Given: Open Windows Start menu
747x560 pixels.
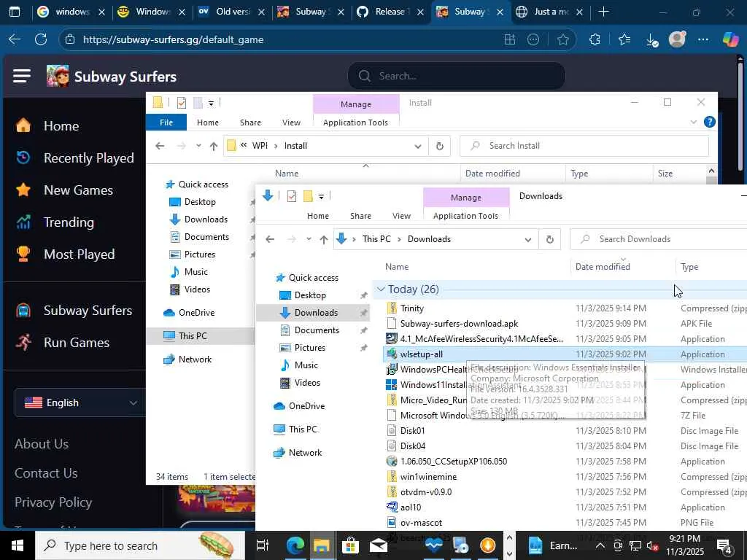Looking at the screenshot, I should pyautogui.click(x=18, y=545).
